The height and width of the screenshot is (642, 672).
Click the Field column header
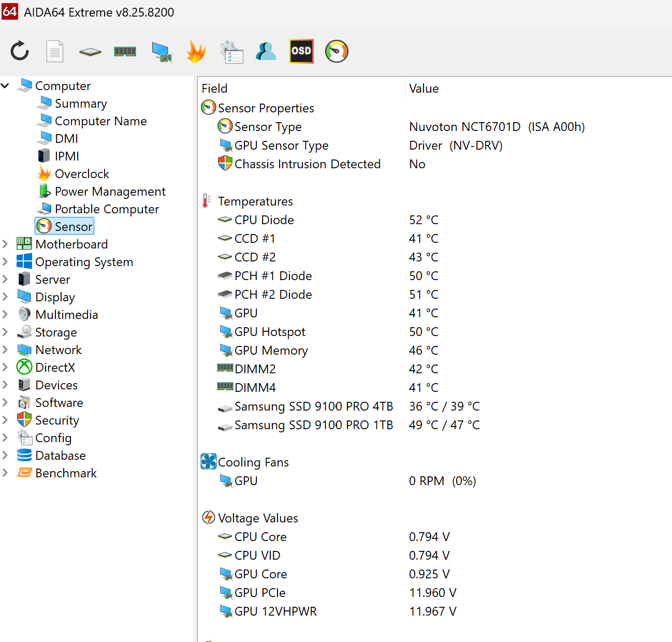(215, 89)
